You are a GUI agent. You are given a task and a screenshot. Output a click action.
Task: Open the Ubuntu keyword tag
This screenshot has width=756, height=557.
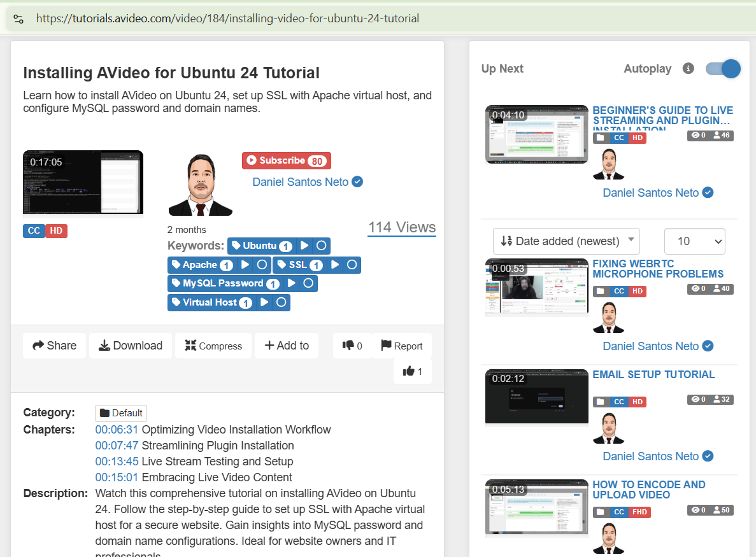(x=262, y=246)
